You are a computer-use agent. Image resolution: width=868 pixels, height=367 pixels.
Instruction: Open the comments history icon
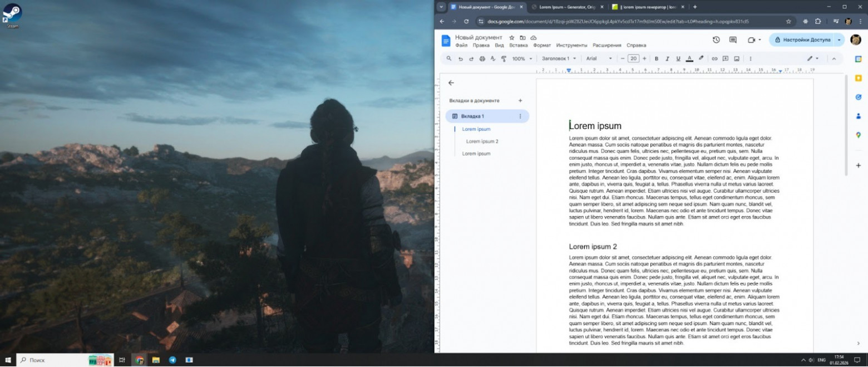733,40
